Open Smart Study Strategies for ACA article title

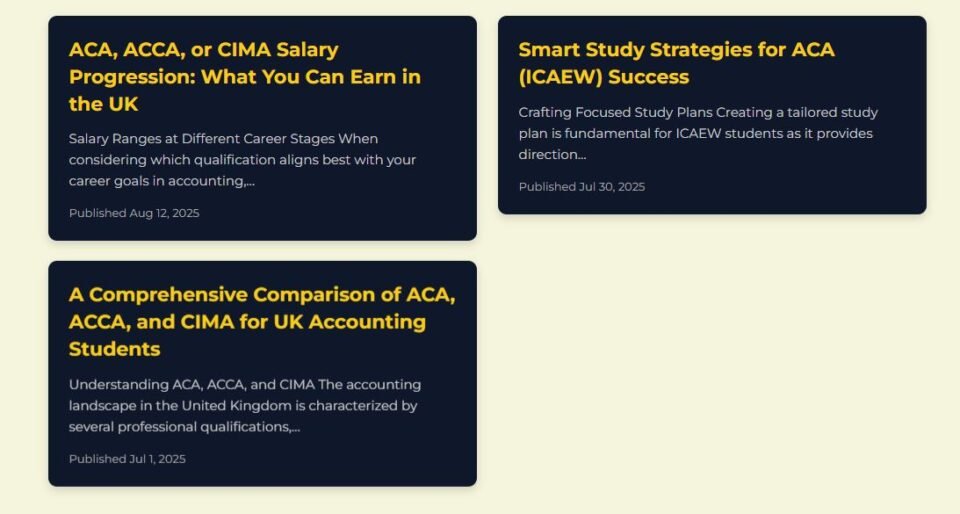tap(676, 50)
